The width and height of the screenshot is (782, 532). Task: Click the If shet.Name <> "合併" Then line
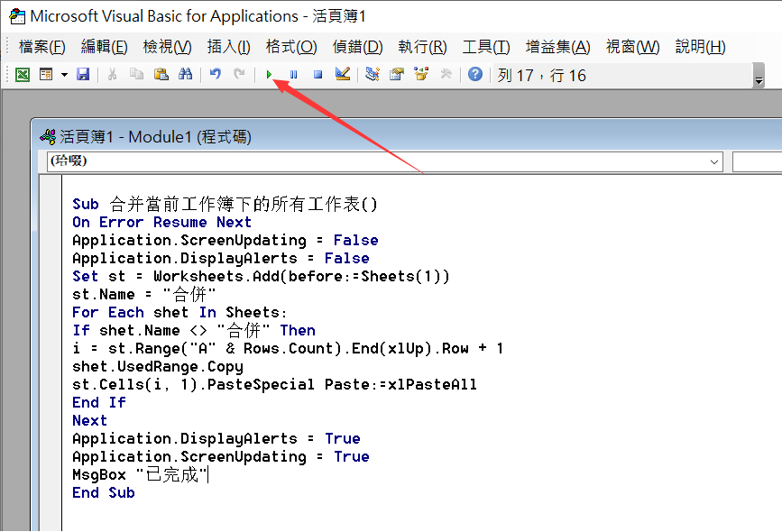tap(194, 331)
